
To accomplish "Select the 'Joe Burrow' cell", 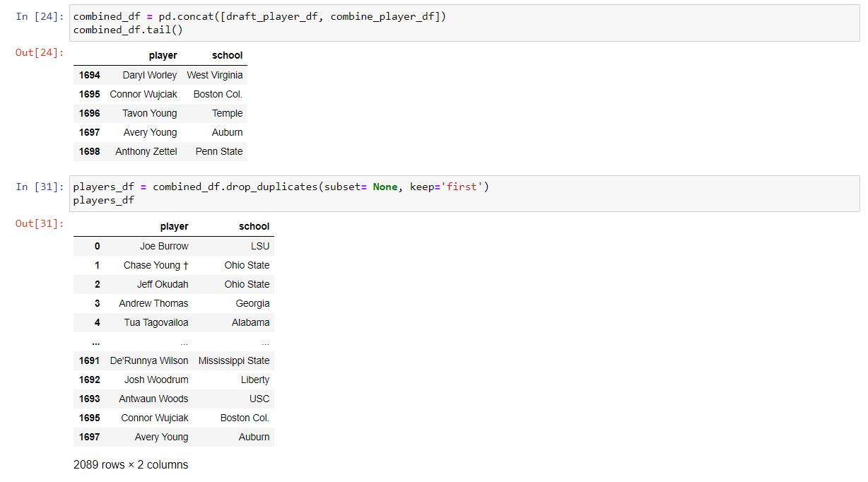I will 164,246.
